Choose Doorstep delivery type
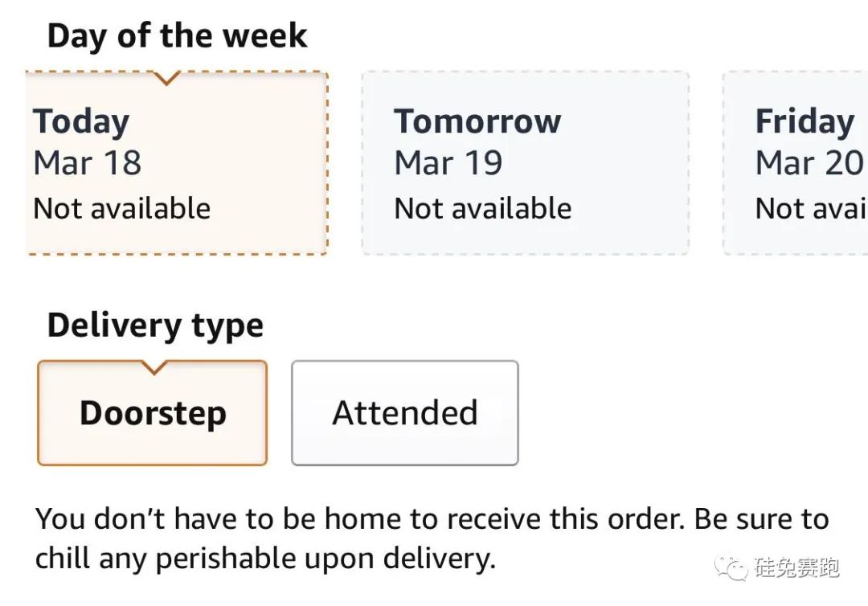The height and width of the screenshot is (606, 868). click(x=152, y=413)
